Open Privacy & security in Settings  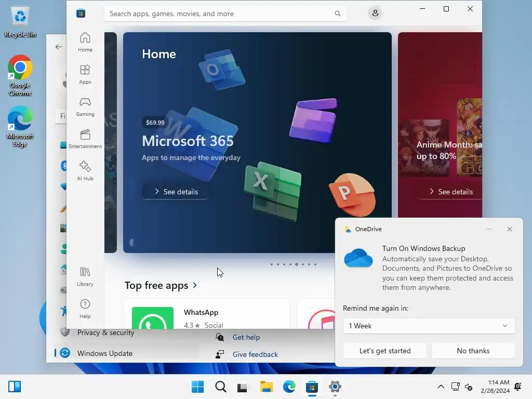105,332
